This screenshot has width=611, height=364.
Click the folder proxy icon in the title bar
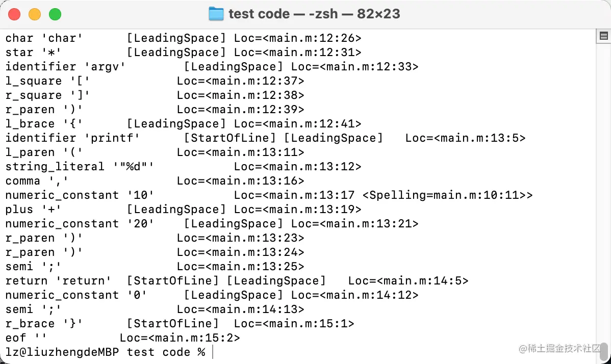pos(216,14)
